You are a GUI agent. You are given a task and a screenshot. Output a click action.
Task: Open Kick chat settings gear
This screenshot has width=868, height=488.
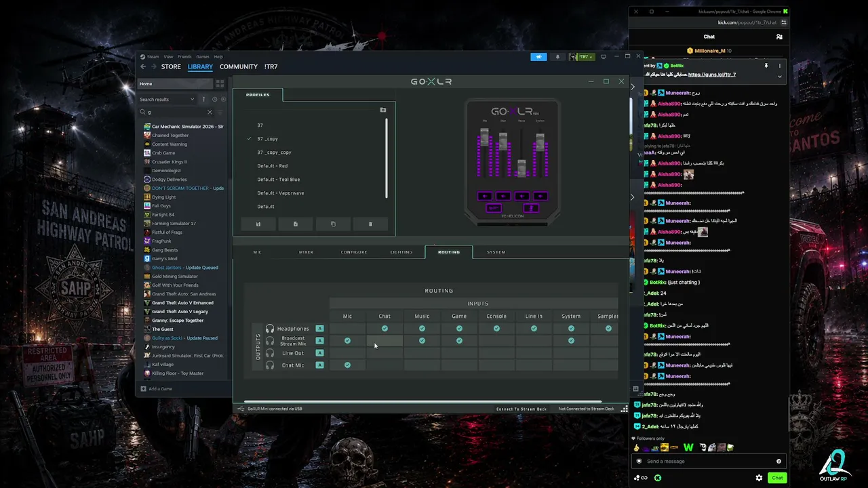759,478
